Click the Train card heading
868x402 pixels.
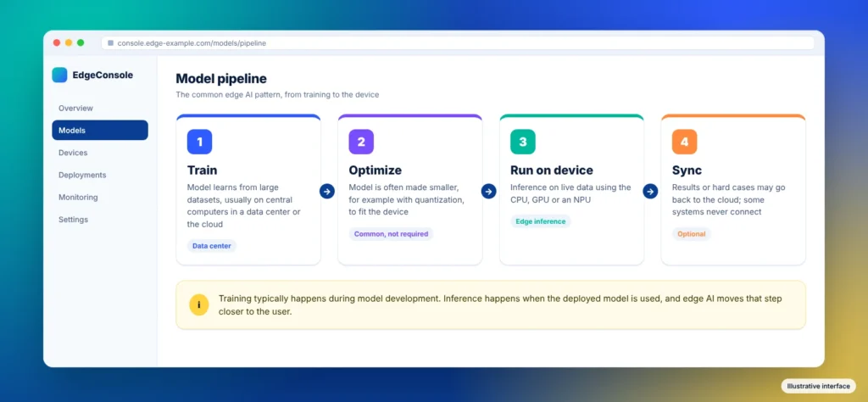(202, 170)
